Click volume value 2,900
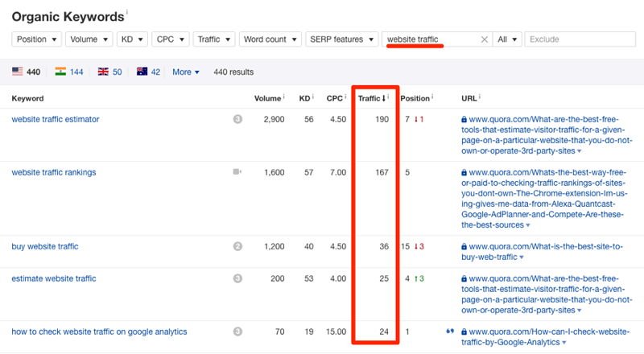The width and height of the screenshot is (644, 354). 274,119
